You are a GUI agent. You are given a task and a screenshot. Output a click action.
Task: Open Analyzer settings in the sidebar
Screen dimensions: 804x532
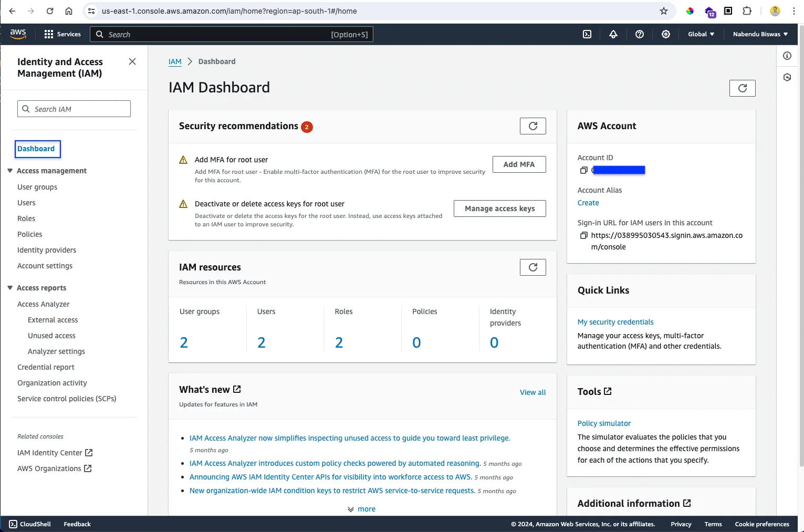(56, 351)
